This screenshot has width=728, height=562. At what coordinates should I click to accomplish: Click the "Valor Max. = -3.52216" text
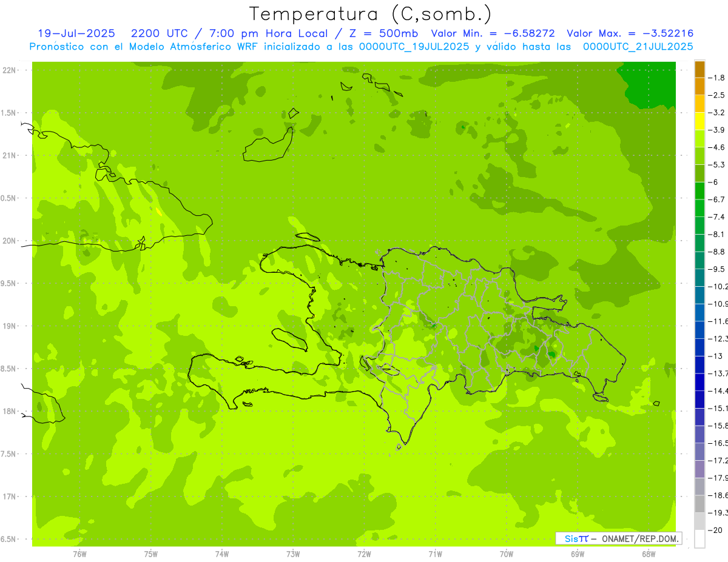tap(630, 33)
